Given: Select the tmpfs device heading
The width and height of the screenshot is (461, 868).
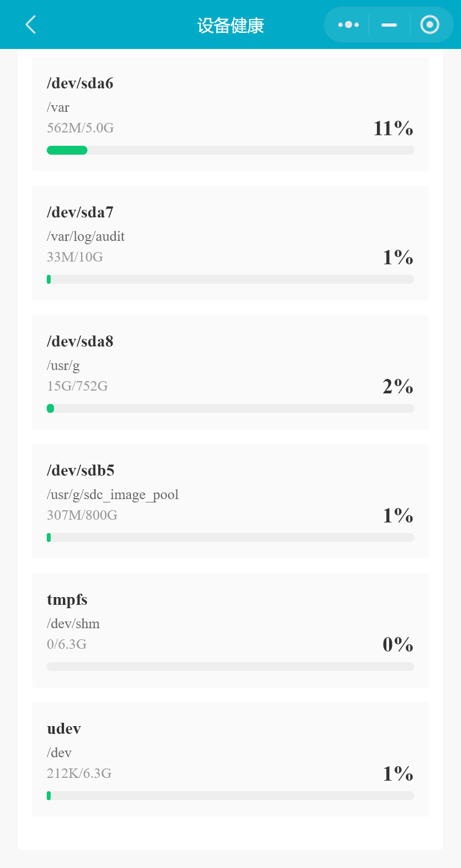Looking at the screenshot, I should click(x=67, y=600).
